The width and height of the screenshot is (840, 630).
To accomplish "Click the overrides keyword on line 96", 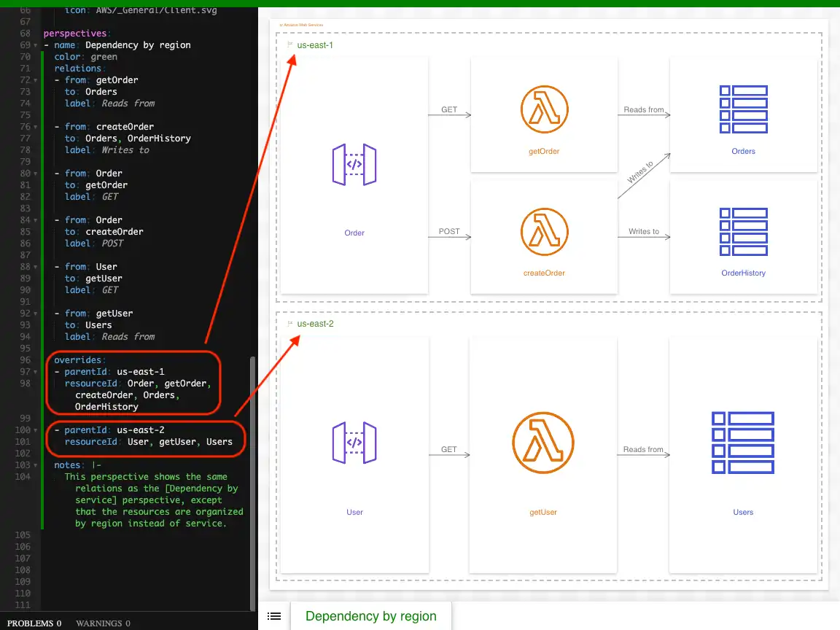I will click(78, 360).
